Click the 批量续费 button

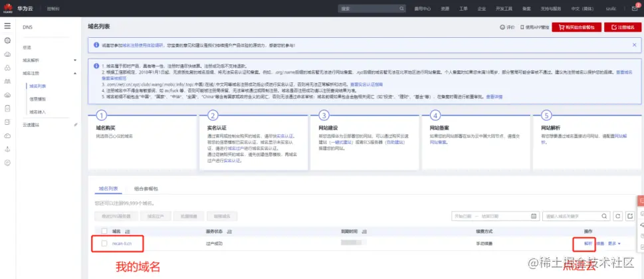pyautogui.click(x=189, y=217)
